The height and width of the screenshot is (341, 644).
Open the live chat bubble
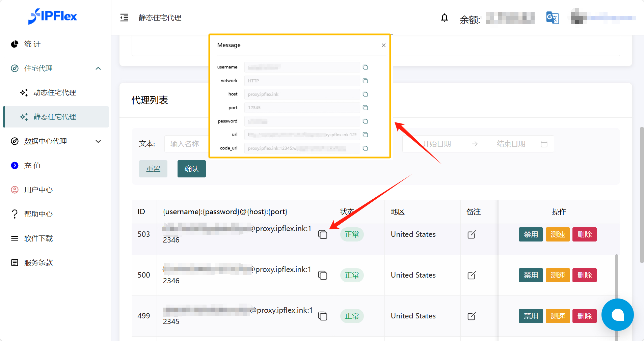tap(617, 315)
